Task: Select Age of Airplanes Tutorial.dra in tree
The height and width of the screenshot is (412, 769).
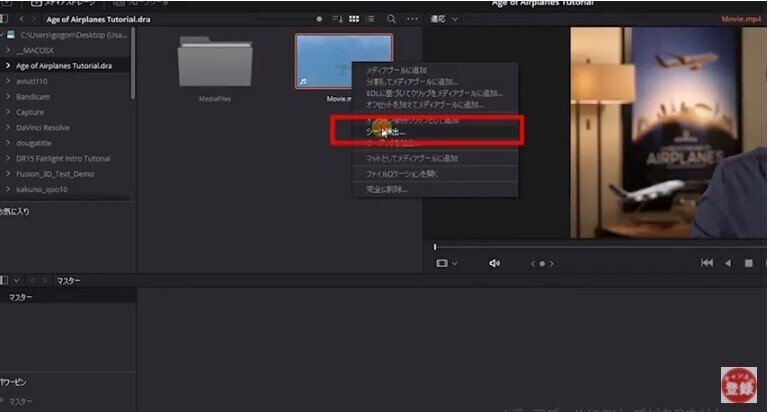Action: click(x=65, y=66)
